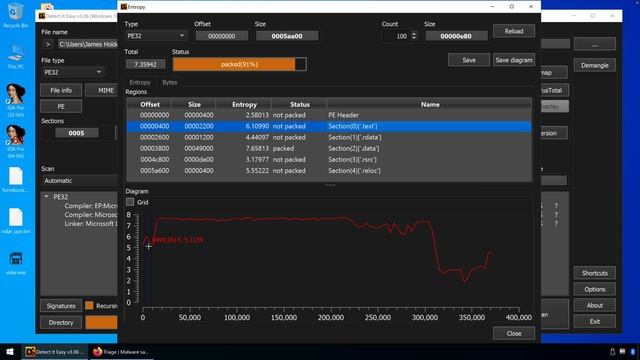
Task: Sort by the Offset column header
Action: [150, 104]
